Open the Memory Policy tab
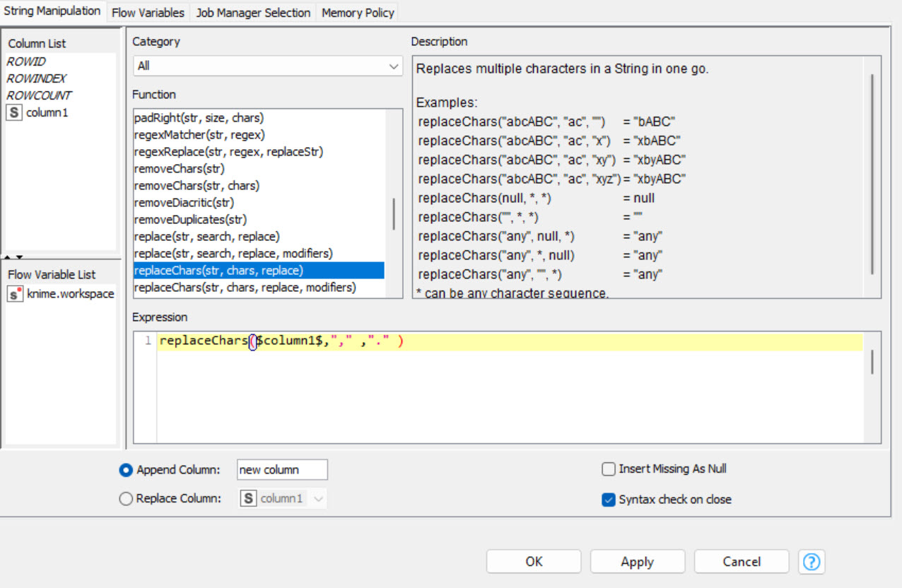Viewport: 902px width, 588px height. [357, 12]
